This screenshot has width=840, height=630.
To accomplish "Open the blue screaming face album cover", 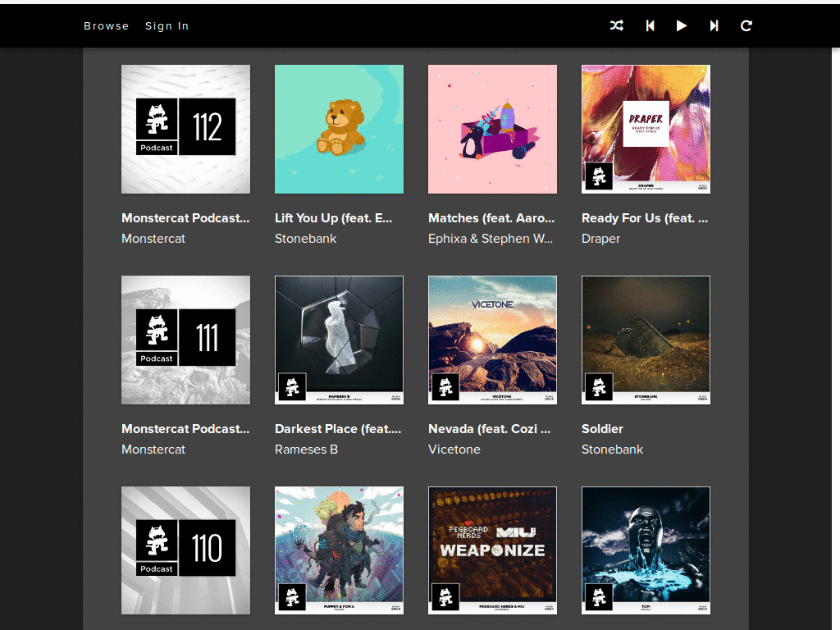I will point(646,550).
